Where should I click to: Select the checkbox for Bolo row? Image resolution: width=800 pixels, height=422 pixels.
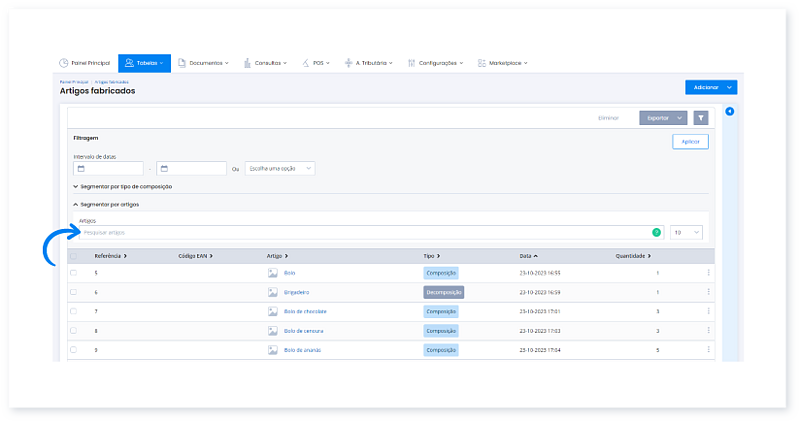(x=73, y=272)
